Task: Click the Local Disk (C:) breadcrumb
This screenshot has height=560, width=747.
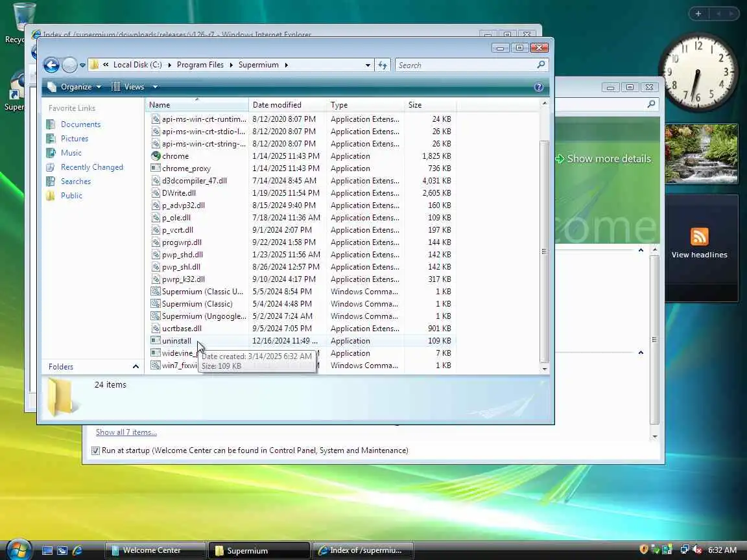Action: [137, 65]
